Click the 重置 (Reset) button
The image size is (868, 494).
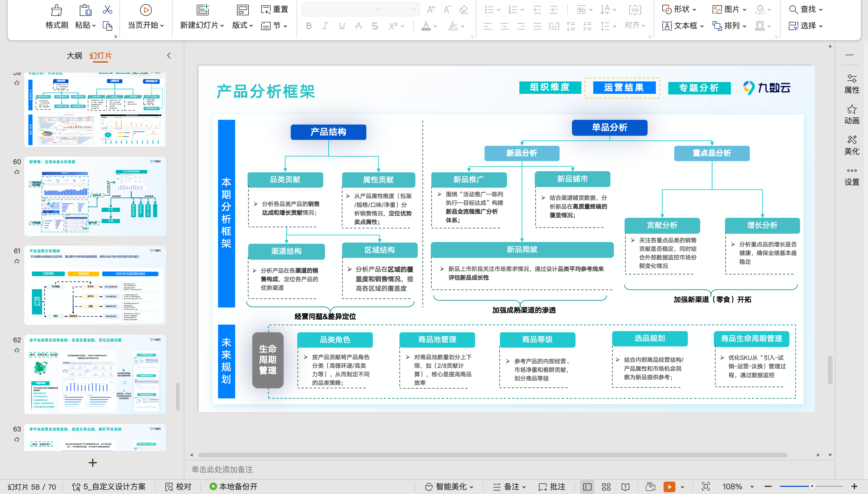(274, 9)
